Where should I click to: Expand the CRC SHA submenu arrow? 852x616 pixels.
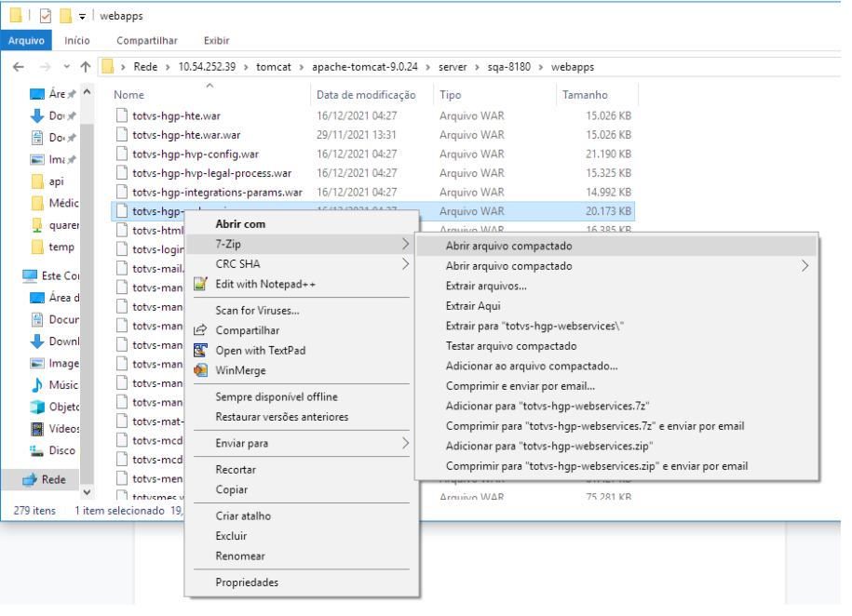pos(405,264)
